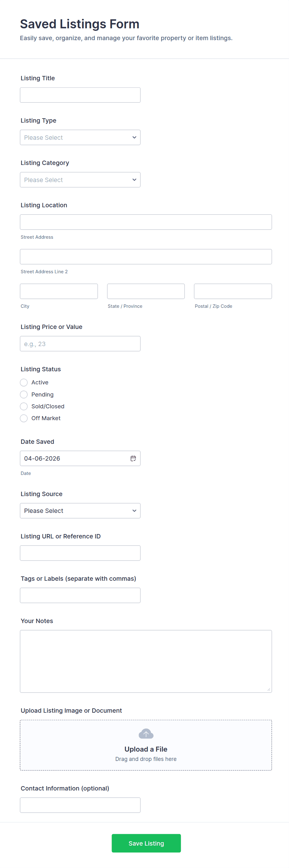
Task: Mark the listing as Sold/Closed
Action: pos(24,406)
